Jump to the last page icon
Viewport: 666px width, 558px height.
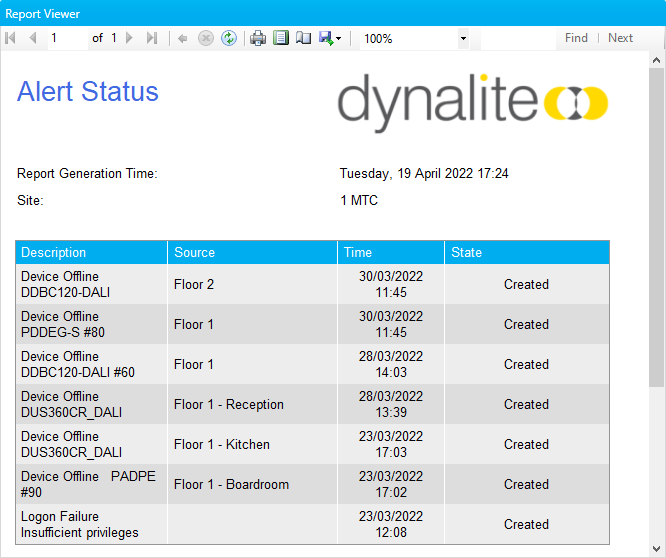pyautogui.click(x=151, y=38)
